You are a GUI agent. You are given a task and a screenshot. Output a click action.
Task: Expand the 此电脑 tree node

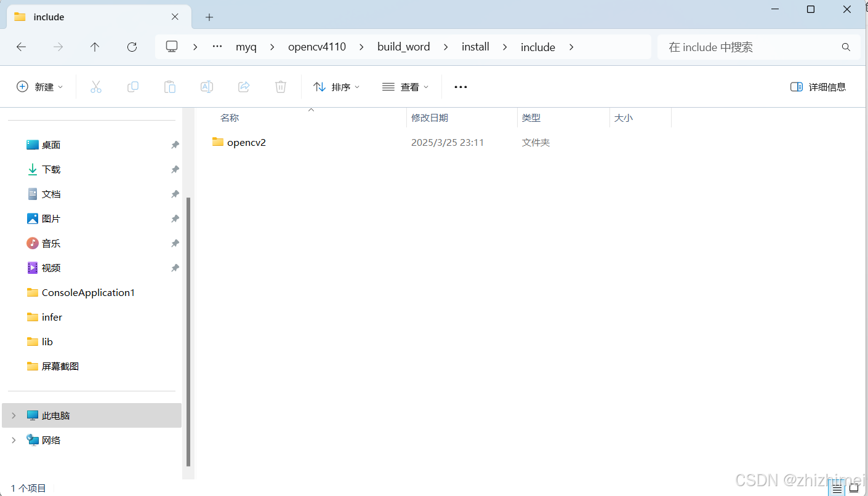[x=14, y=415]
